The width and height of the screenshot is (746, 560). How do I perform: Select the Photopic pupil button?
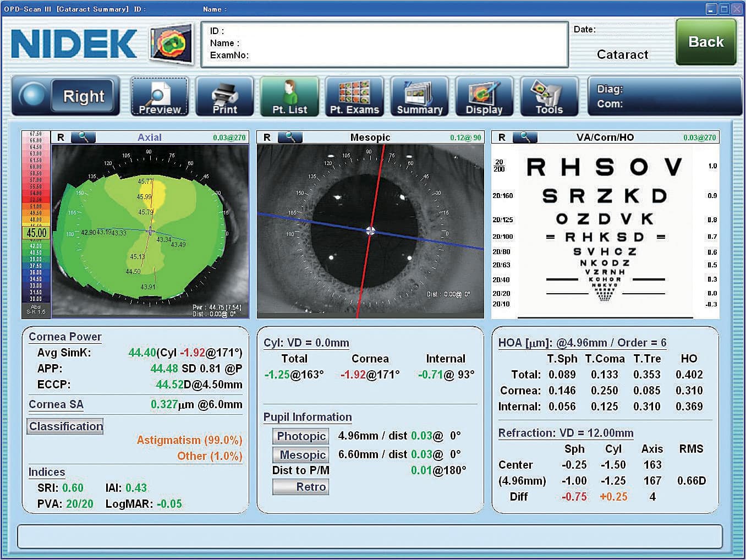(301, 436)
